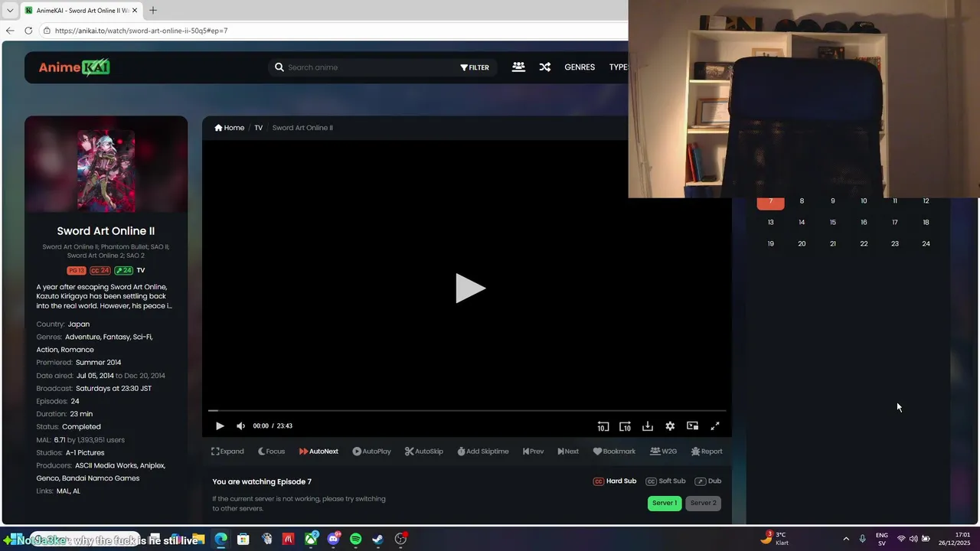
Task: Click the random shuffle icon
Action: 544,67
